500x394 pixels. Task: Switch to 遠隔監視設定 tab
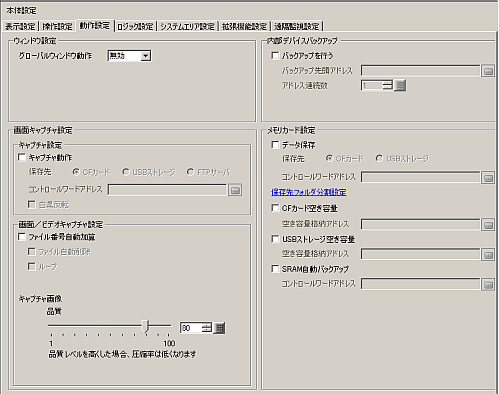click(297, 26)
